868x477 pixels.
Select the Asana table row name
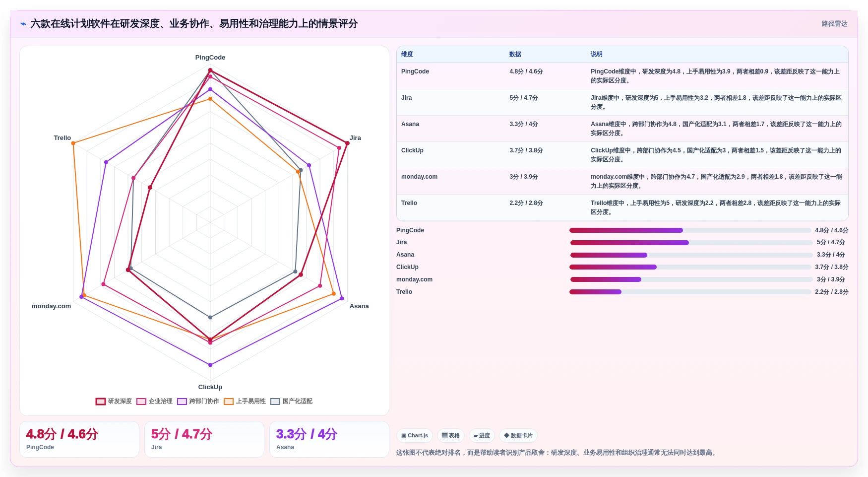[x=410, y=124]
